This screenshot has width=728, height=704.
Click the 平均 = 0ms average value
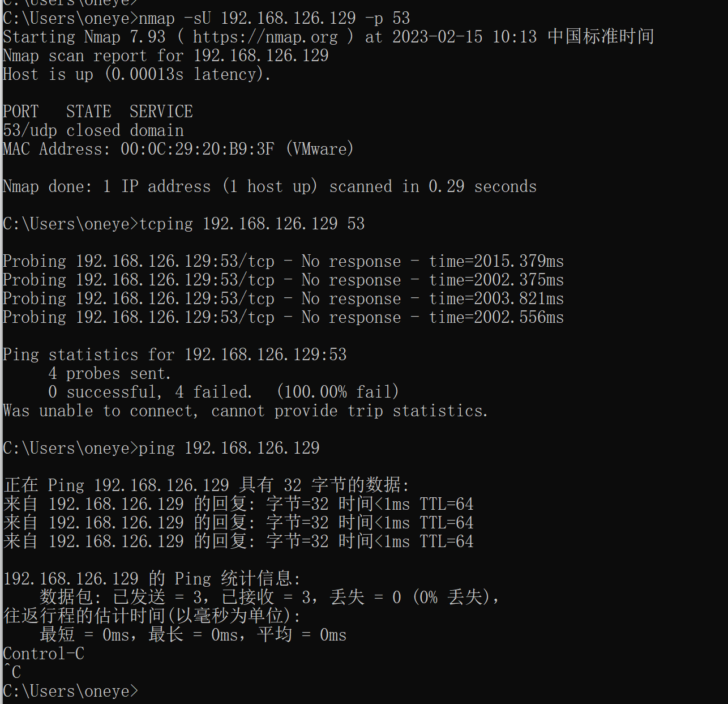(x=302, y=635)
